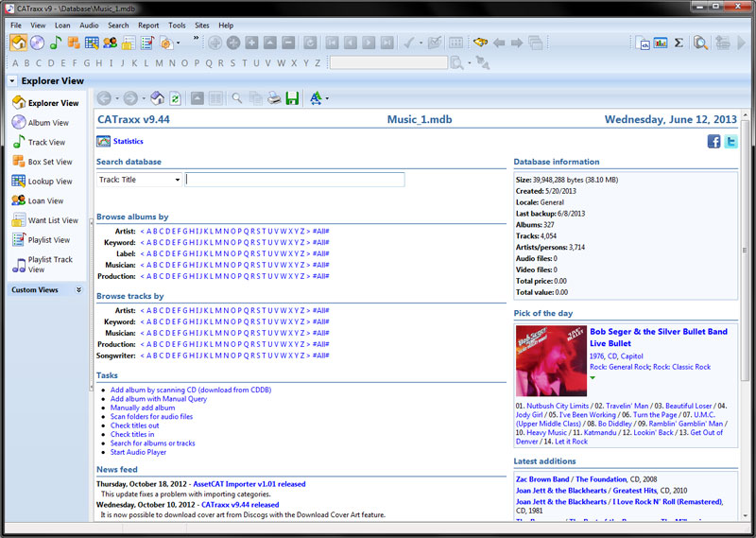This screenshot has height=538, width=756.
Task: Print the explorer page
Action: [274, 98]
